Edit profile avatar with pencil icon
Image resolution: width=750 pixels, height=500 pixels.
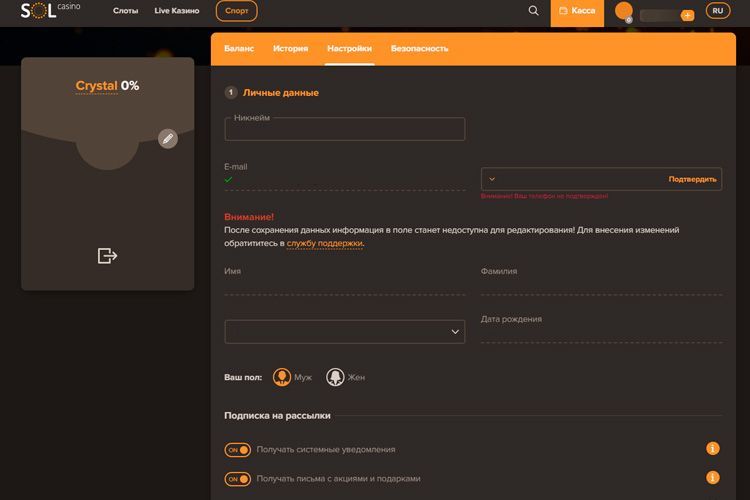click(168, 139)
